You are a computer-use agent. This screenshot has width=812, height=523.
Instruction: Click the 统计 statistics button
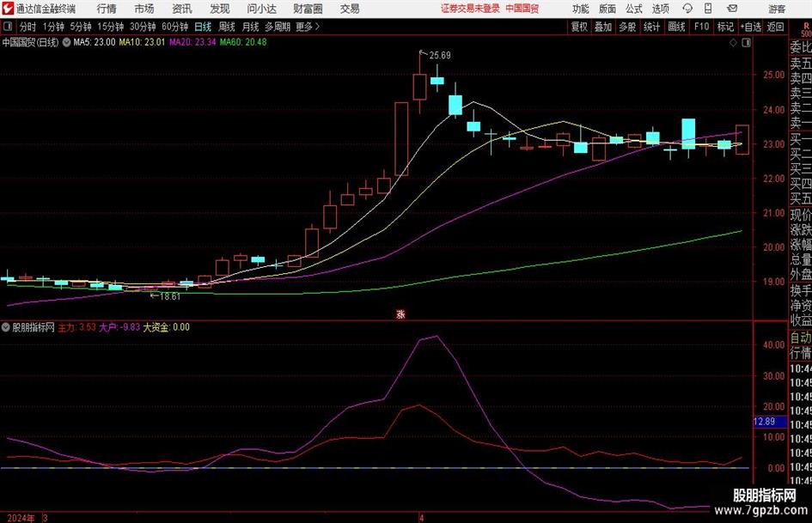[651, 27]
